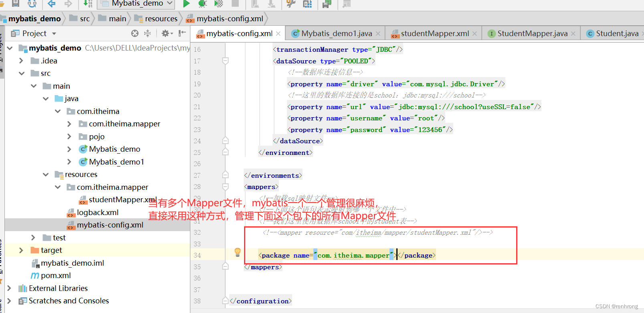This screenshot has height=313, width=644.
Task: Click the Build Project icon
Action: (x=88, y=4)
